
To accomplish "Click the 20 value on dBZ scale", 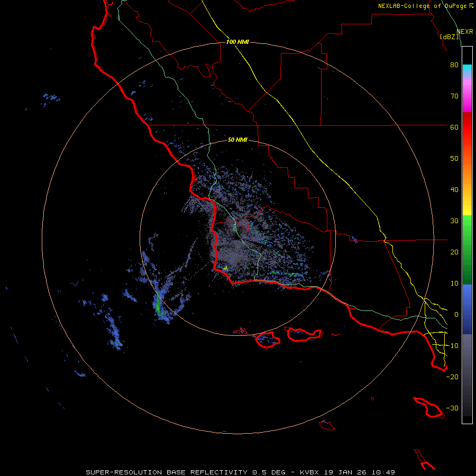I will (454, 252).
